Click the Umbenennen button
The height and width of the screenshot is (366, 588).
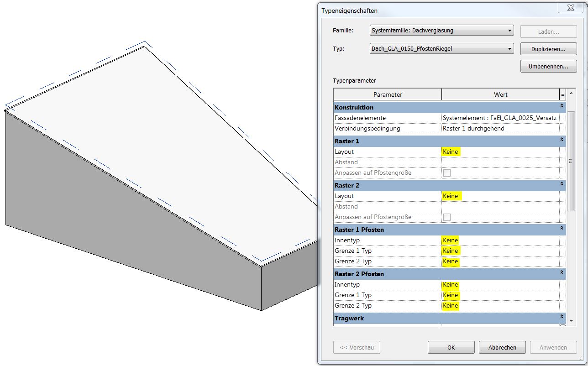pos(548,67)
